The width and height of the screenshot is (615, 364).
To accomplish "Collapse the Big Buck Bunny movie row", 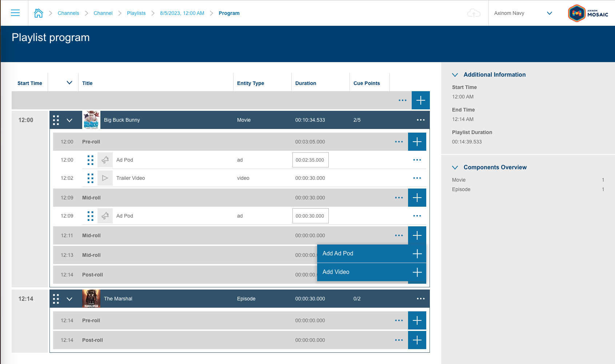I will click(x=69, y=120).
